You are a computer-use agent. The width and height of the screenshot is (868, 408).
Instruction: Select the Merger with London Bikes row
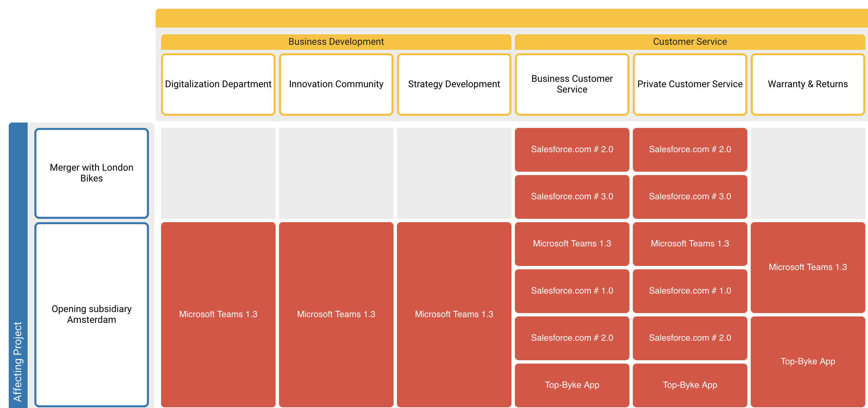tap(92, 173)
